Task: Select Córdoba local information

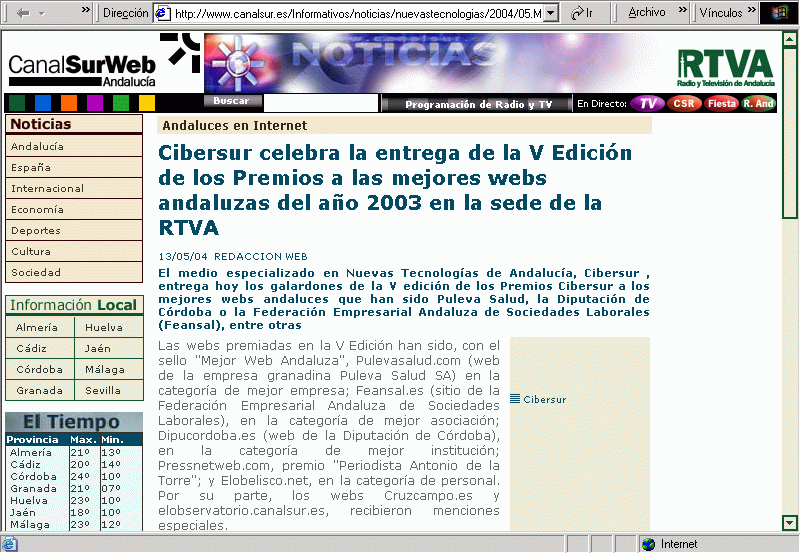Action: click(40, 369)
